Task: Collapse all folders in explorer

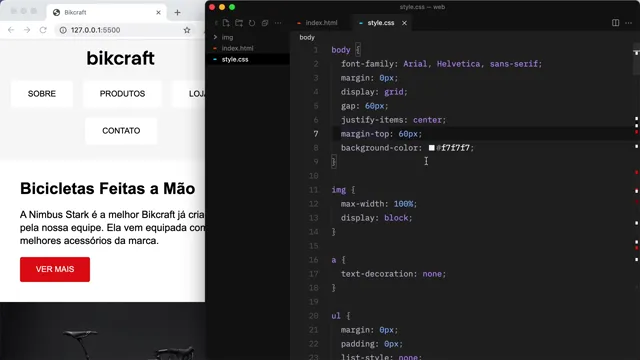Action: coord(265,23)
